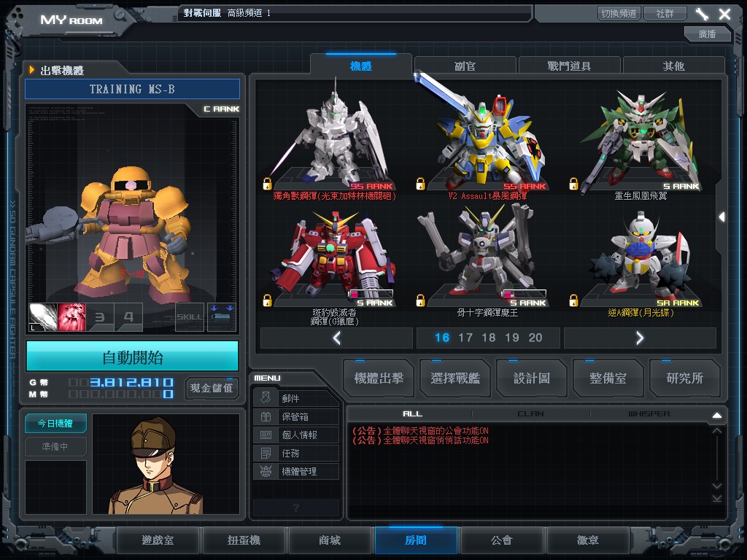Open the CLAN chat tab
This screenshot has width=747, height=560.
531,414
